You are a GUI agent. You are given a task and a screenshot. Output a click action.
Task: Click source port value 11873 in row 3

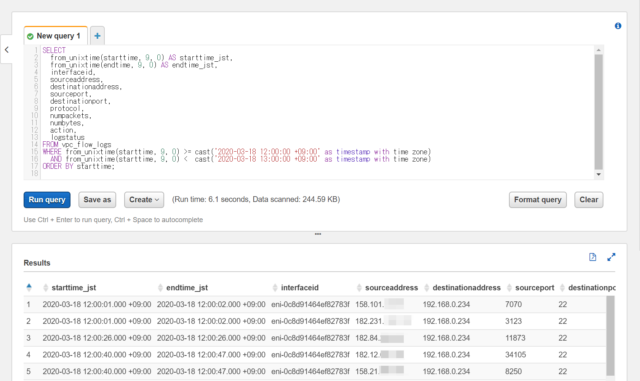tap(515, 338)
